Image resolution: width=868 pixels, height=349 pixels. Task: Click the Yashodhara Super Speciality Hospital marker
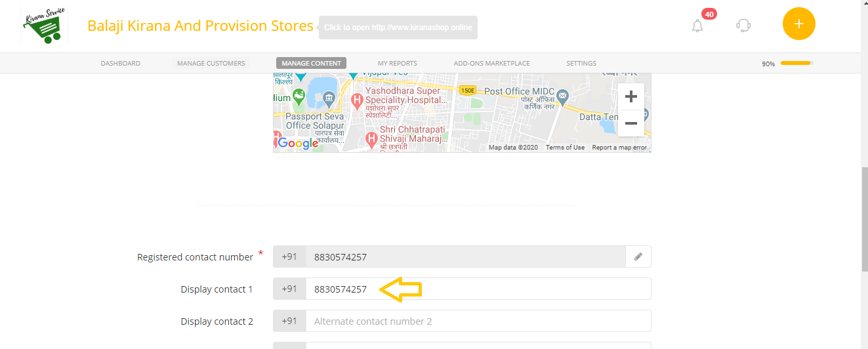[358, 101]
